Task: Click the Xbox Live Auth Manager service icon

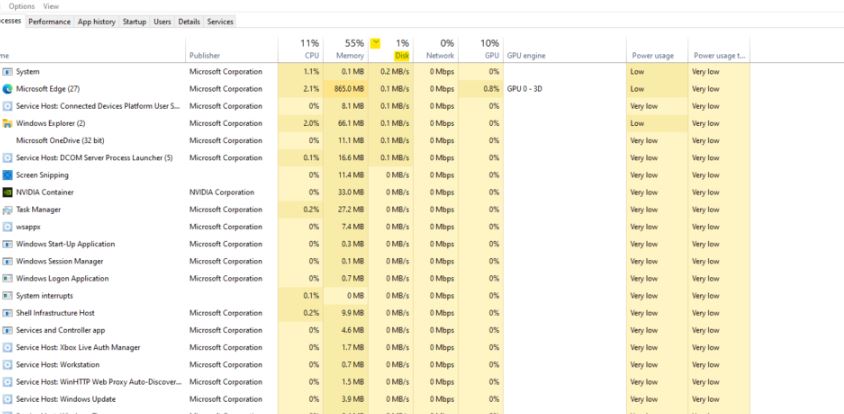Action: point(7,347)
